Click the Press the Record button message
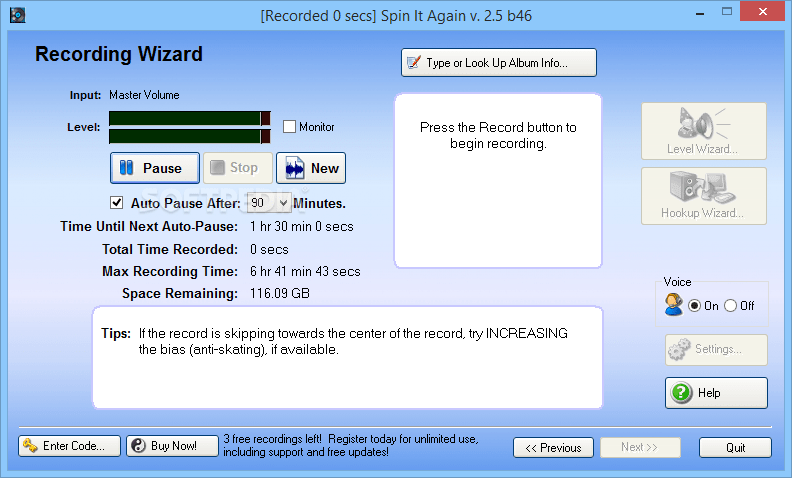The image size is (792, 478). coord(498,135)
